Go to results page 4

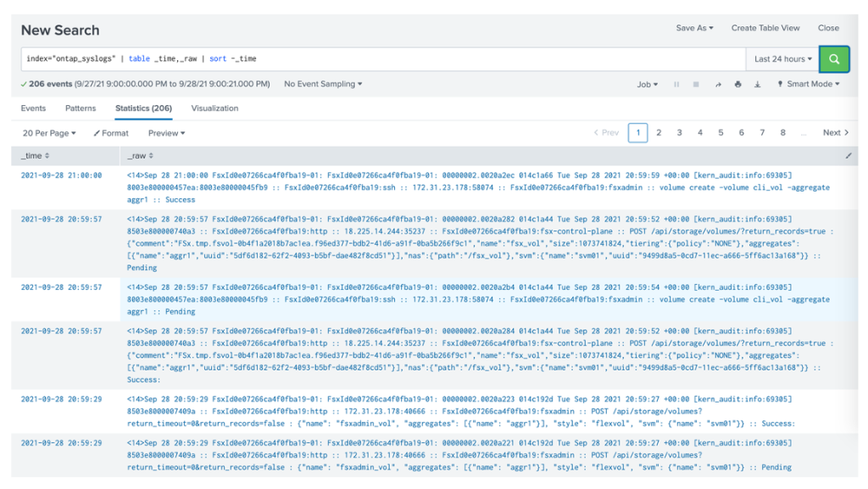pyautogui.click(x=699, y=132)
